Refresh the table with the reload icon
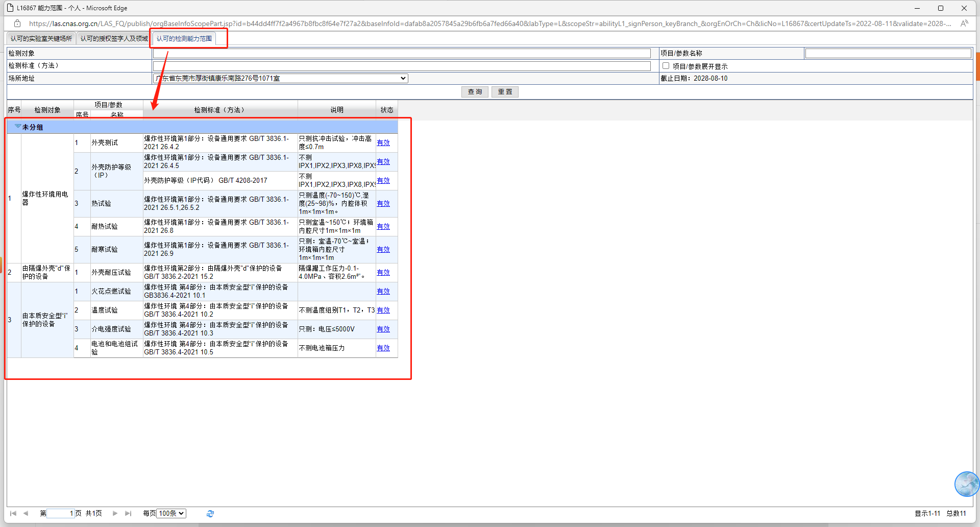 (210, 514)
